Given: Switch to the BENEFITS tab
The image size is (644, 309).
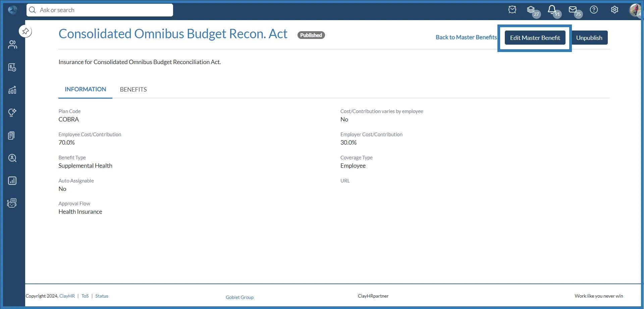Looking at the screenshot, I should [x=133, y=90].
